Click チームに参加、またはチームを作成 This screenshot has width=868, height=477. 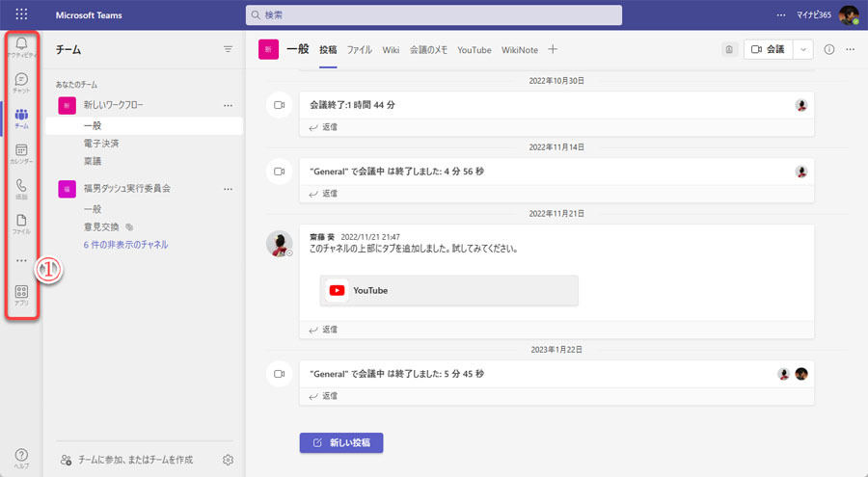pos(126,460)
